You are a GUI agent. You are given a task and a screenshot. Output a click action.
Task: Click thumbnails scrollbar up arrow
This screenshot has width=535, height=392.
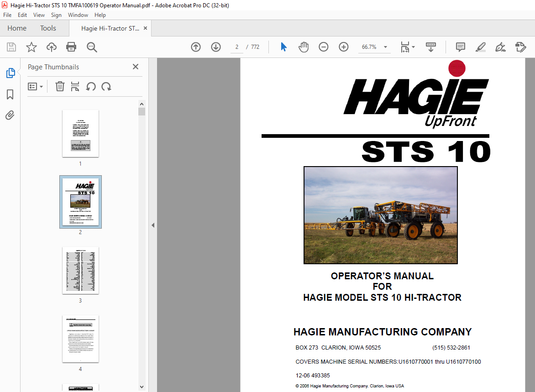pos(142,104)
